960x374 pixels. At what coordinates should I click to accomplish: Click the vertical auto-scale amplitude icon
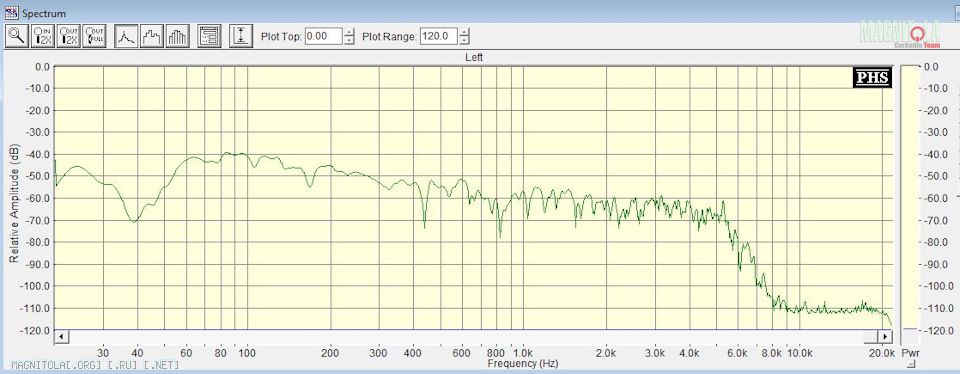[x=241, y=36]
